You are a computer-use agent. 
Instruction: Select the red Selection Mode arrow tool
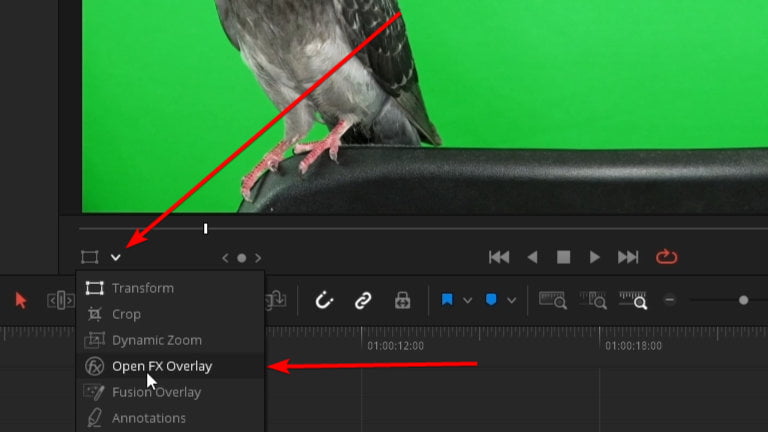tap(21, 300)
